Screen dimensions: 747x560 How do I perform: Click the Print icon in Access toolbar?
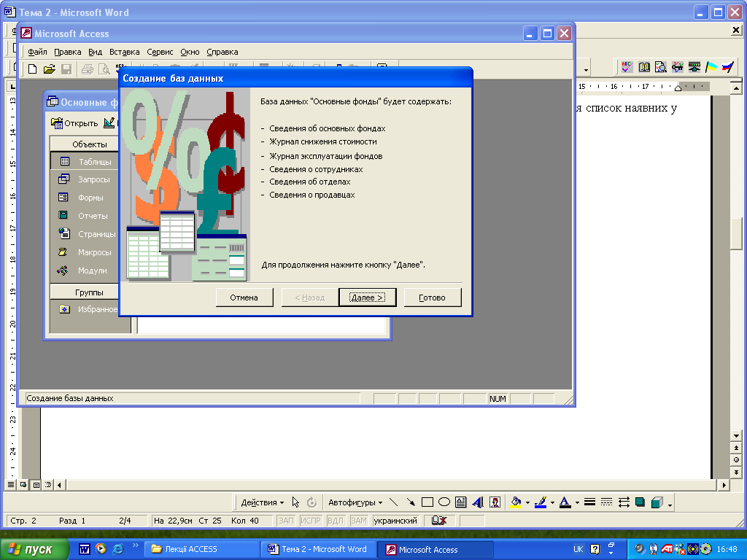pos(88,69)
